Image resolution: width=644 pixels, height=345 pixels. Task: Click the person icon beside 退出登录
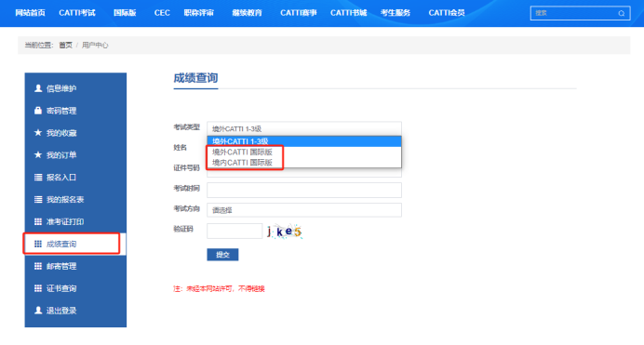coord(38,311)
